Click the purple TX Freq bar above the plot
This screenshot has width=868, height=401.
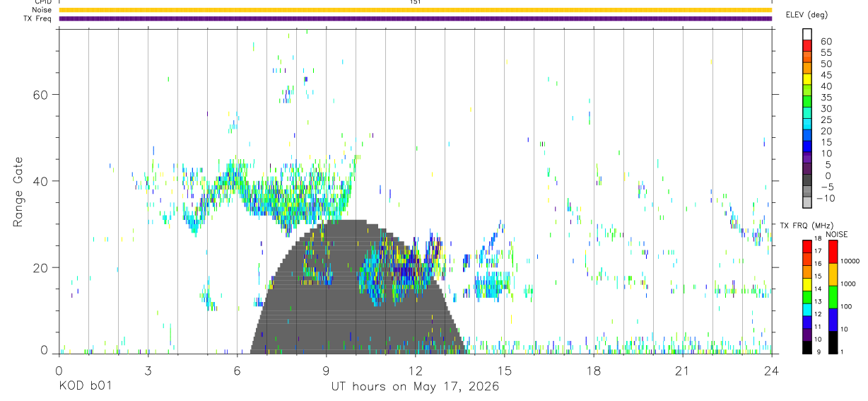(415, 18)
